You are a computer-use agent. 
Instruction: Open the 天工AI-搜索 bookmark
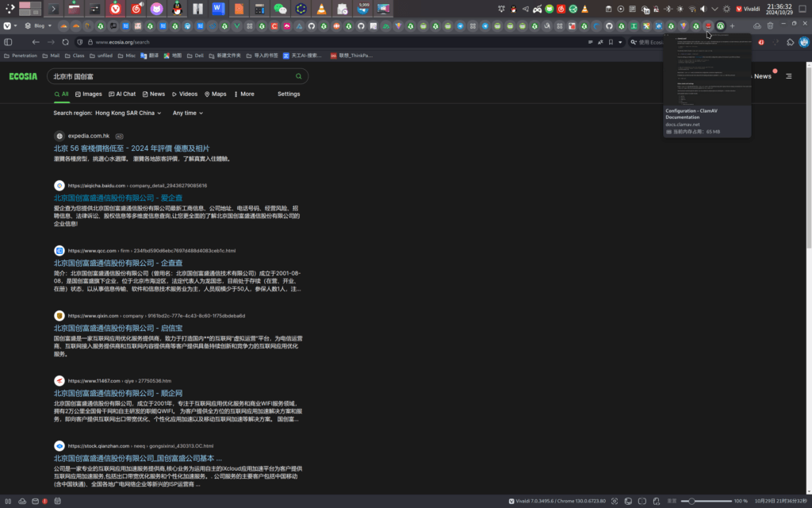pyautogui.click(x=302, y=56)
